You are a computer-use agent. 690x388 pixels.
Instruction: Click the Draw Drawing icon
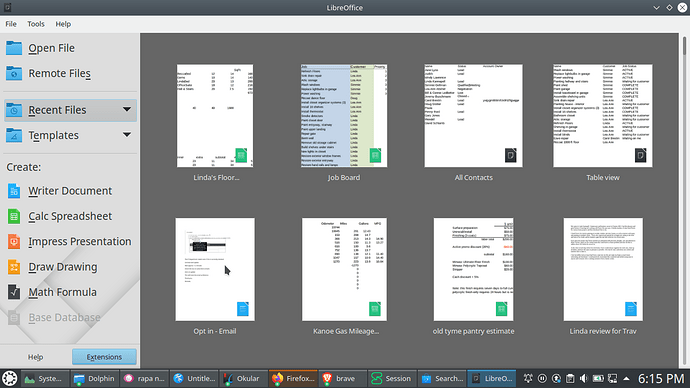[x=14, y=267]
